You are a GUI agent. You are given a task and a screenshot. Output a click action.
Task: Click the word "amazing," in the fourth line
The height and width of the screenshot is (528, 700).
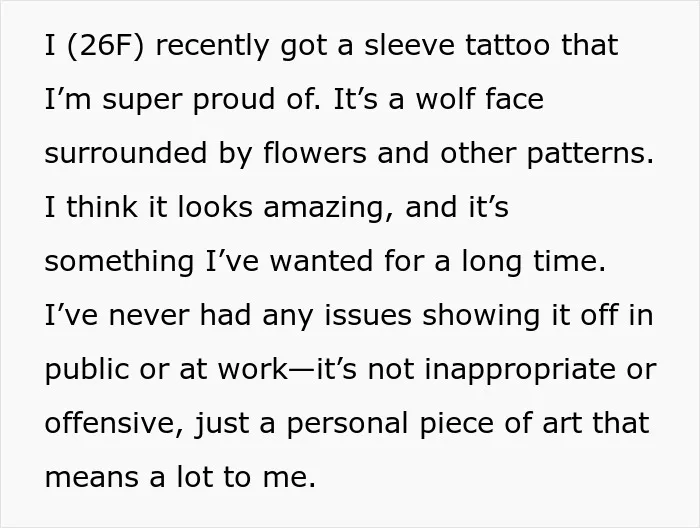coord(329,208)
